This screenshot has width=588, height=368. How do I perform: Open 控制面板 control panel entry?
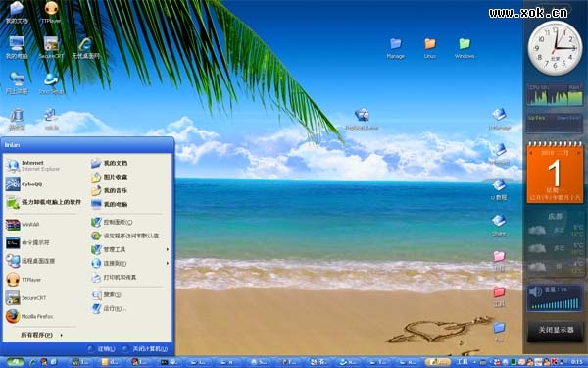click(x=112, y=222)
